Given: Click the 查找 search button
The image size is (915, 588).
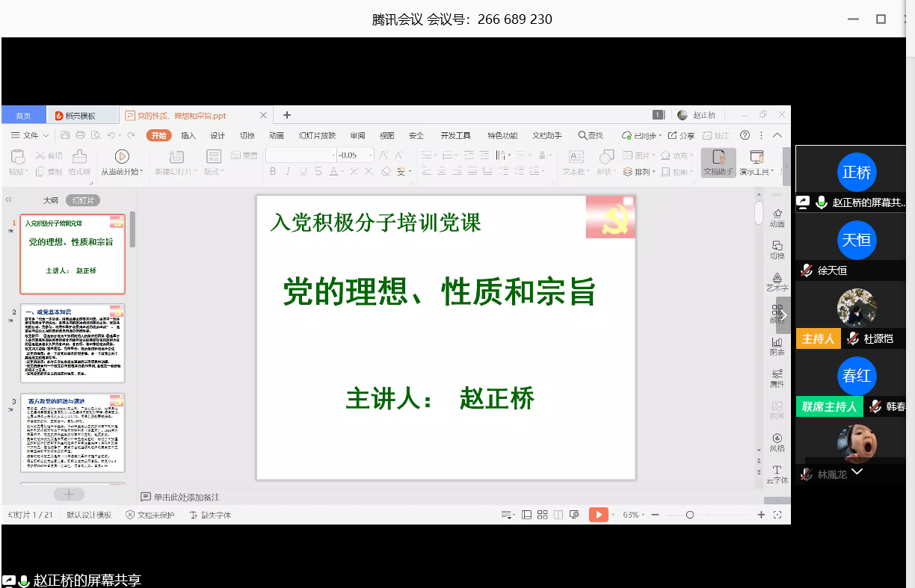Looking at the screenshot, I should click(x=591, y=135).
